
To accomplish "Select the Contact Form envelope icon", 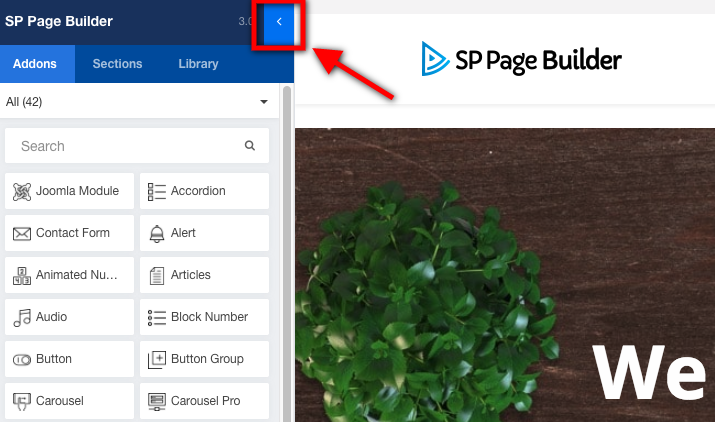I will pyautogui.click(x=21, y=234).
